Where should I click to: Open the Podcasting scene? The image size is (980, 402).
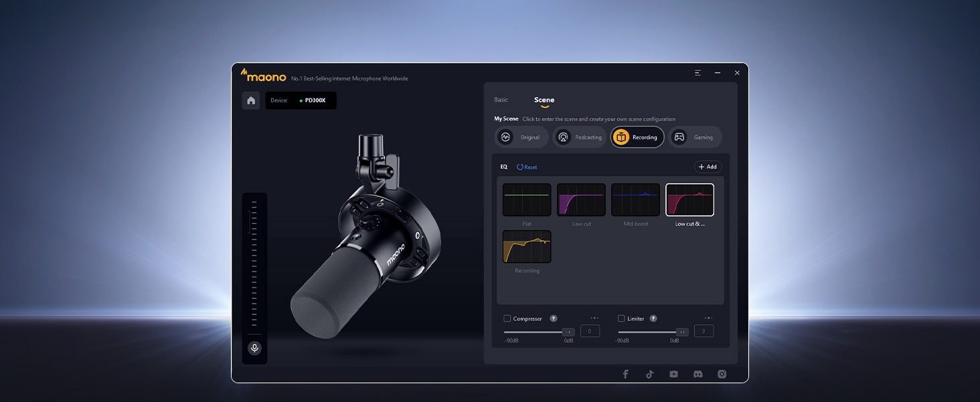(x=562, y=137)
